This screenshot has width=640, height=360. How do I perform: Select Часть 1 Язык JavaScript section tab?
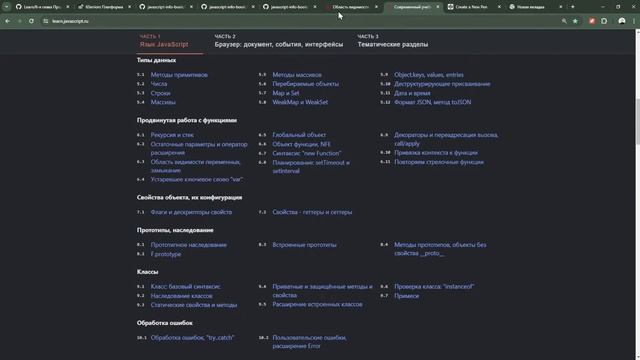tap(164, 41)
